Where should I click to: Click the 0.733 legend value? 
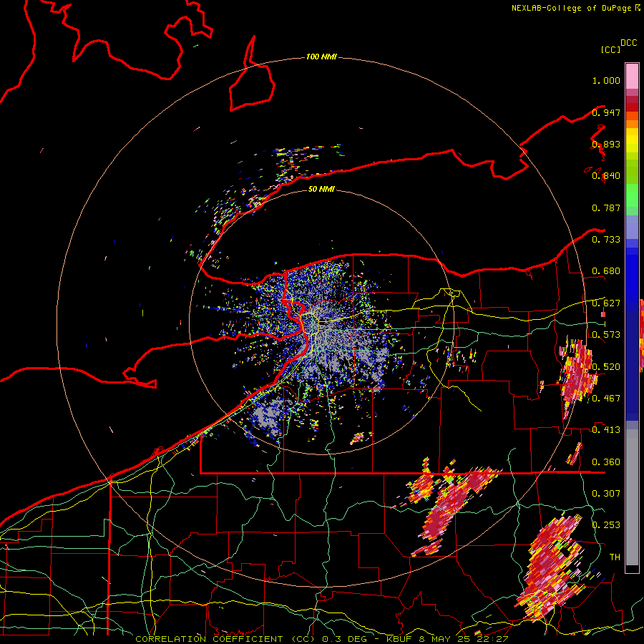pos(606,239)
